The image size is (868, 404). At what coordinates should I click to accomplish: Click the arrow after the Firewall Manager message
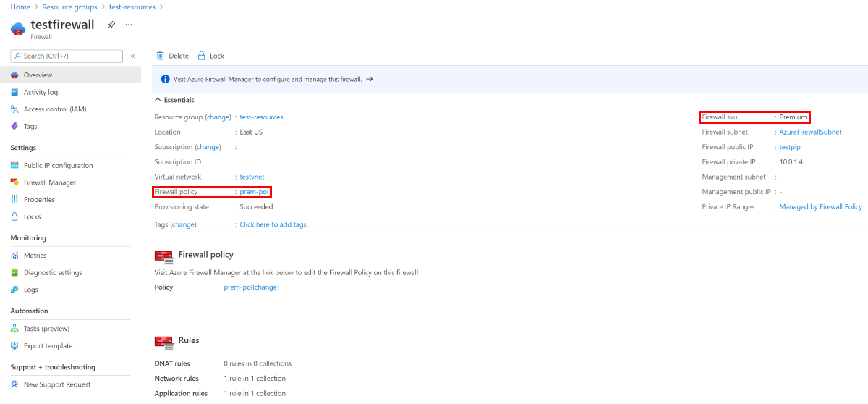[369, 79]
